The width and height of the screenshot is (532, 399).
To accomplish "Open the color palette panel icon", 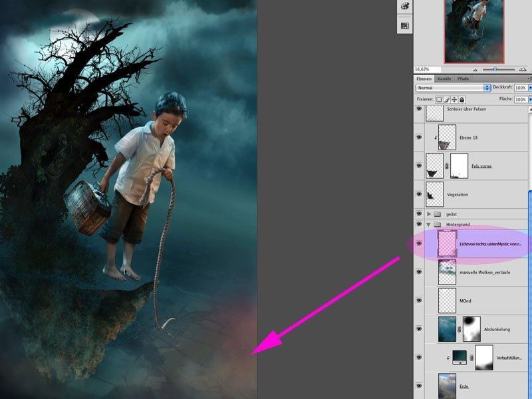I will 405,6.
